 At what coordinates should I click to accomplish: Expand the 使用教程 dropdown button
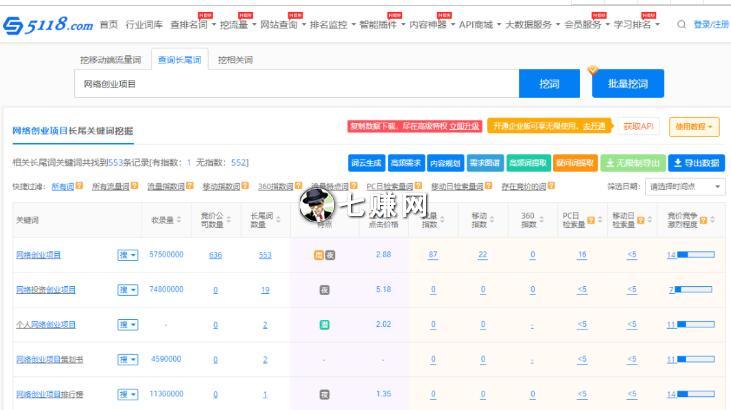(694, 126)
